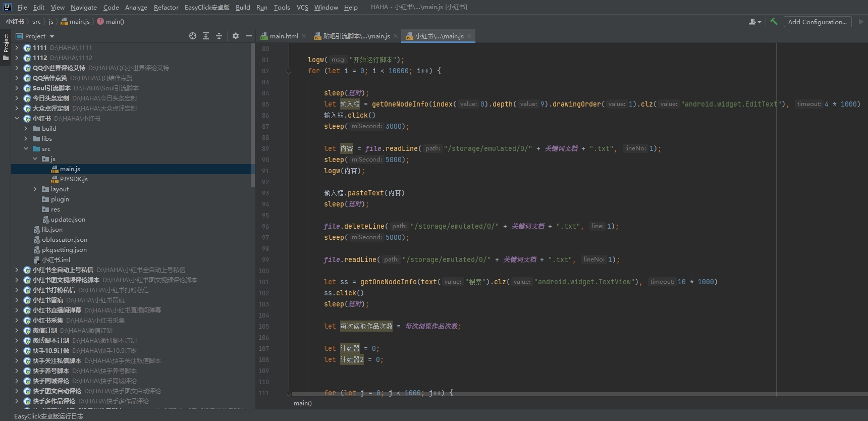Close the 贴吧引流脚本 main.js tab
868x421 pixels.
(x=396, y=36)
